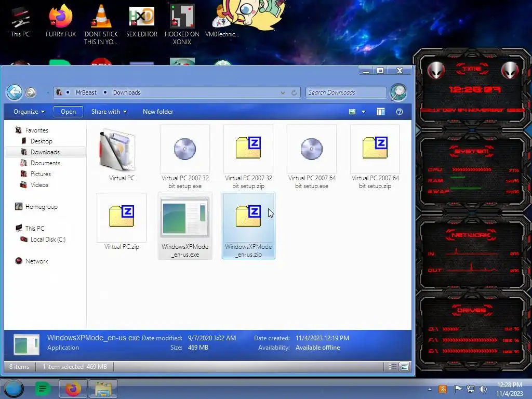Image resolution: width=532 pixels, height=399 pixels.
Task: Open the SEX EDITOR HxD desktop shortcut
Action: pyautogui.click(x=142, y=21)
